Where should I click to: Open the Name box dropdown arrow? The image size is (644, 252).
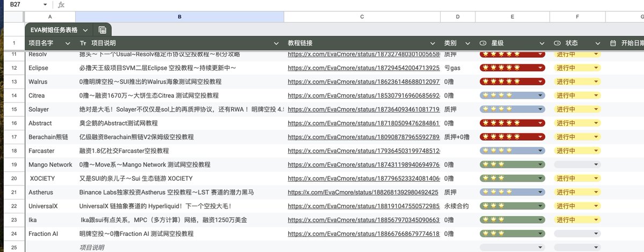[45, 4]
